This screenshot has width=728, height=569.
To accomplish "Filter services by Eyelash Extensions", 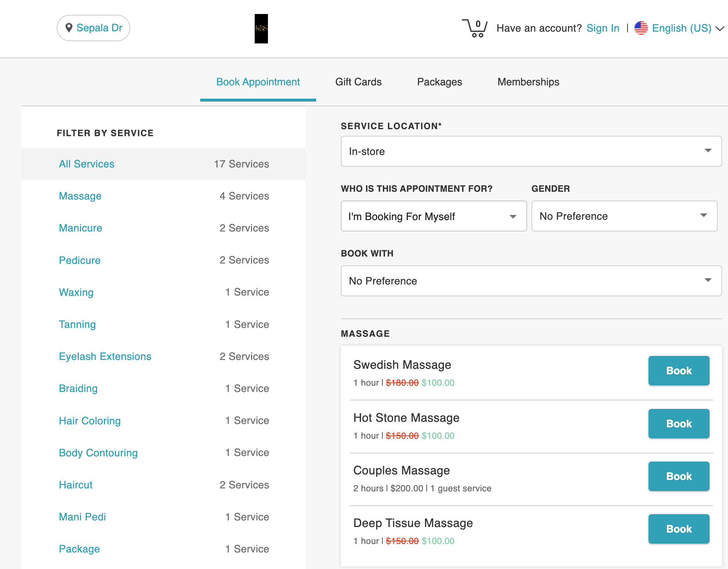I will coord(105,356).
